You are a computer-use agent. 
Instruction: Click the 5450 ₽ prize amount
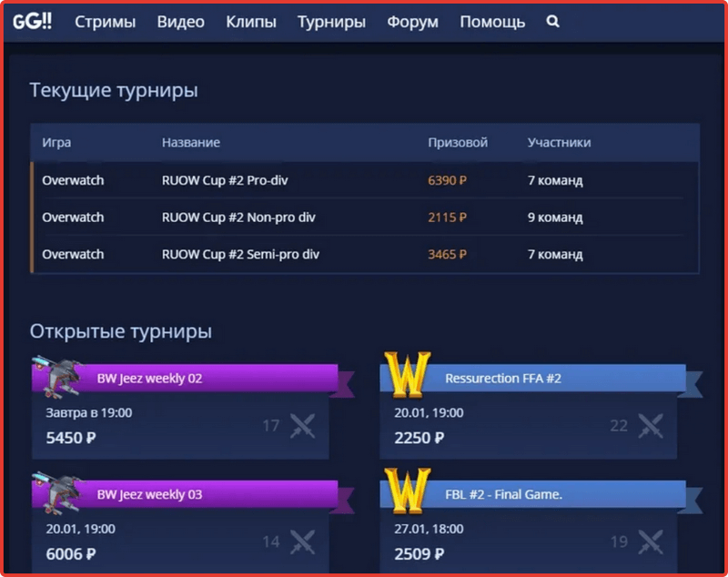[x=71, y=438]
